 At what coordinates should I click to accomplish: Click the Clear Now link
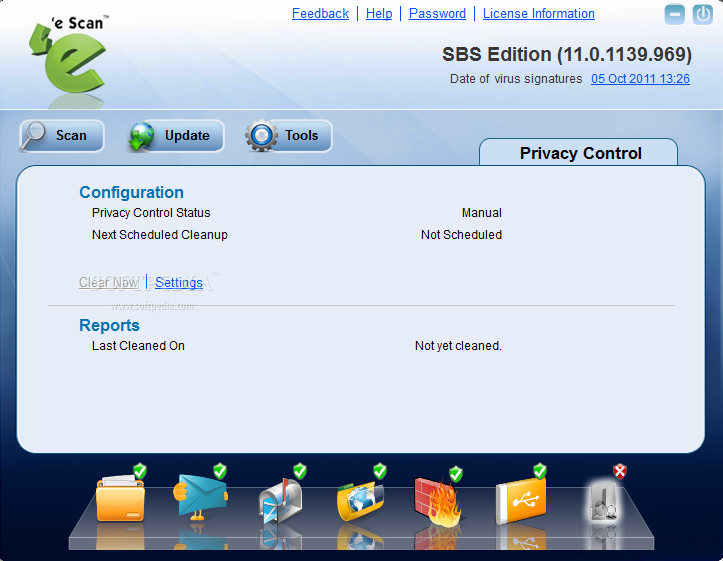[109, 282]
